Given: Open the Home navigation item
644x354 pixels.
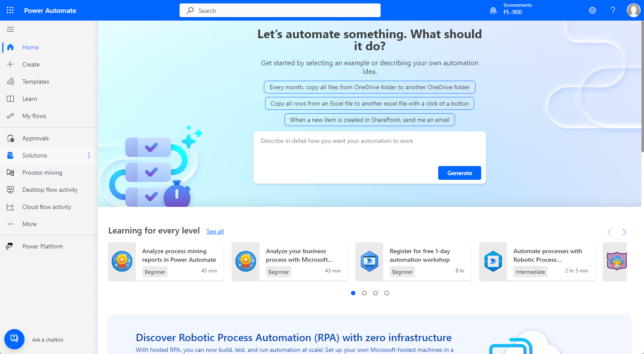Looking at the screenshot, I should coord(49,47).
